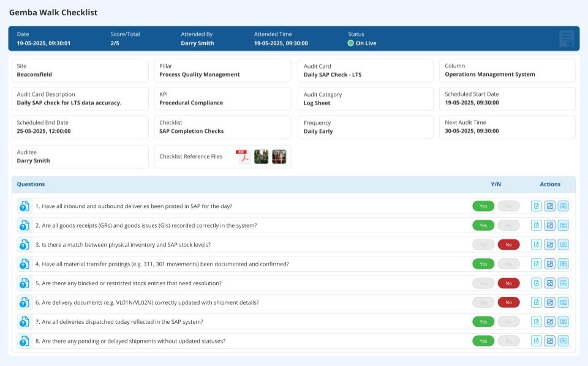The height and width of the screenshot is (366, 588).
Task: Open the comments icon for question 2
Action: pos(563,225)
